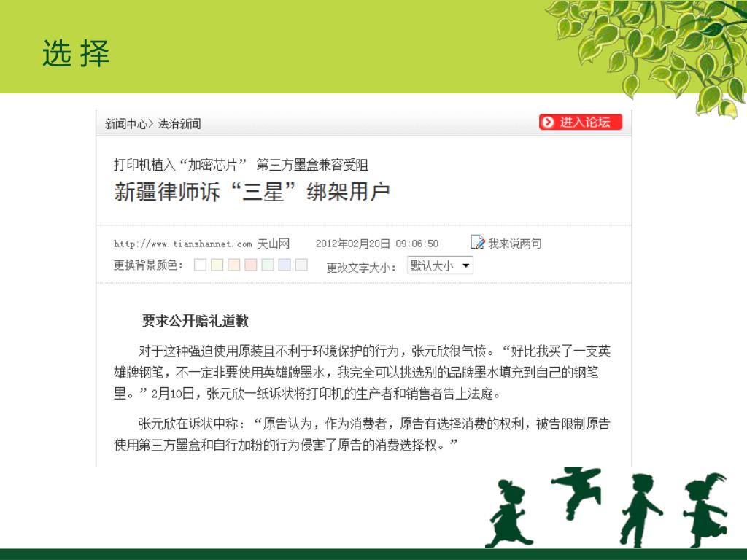Select the light gray background color swatch
The width and height of the screenshot is (747, 560).
pyautogui.click(x=301, y=265)
